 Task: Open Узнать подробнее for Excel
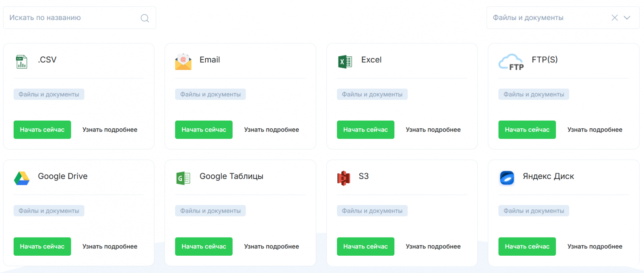point(433,130)
